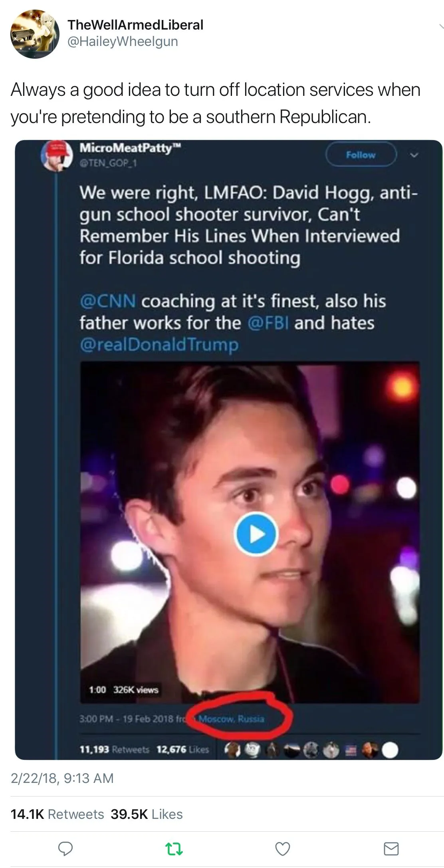This screenshot has width=444, height=868.
Task: Tap the Moscow, Russia location label
Action: tap(232, 719)
